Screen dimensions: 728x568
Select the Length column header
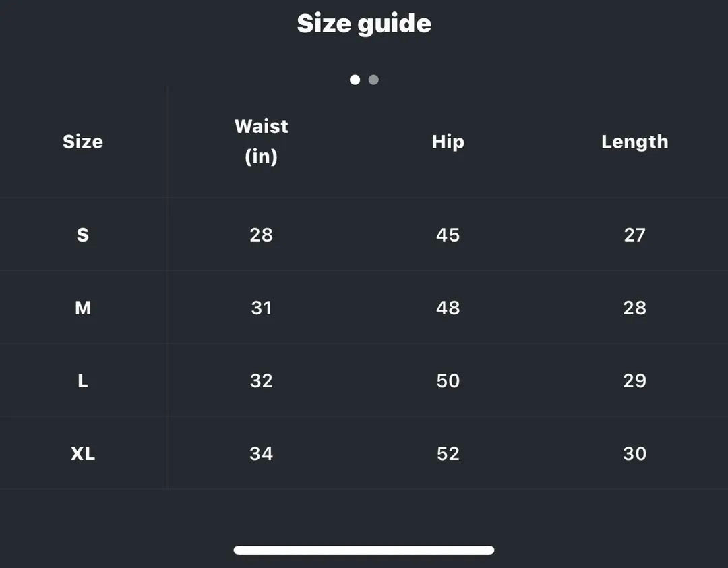[x=634, y=142]
